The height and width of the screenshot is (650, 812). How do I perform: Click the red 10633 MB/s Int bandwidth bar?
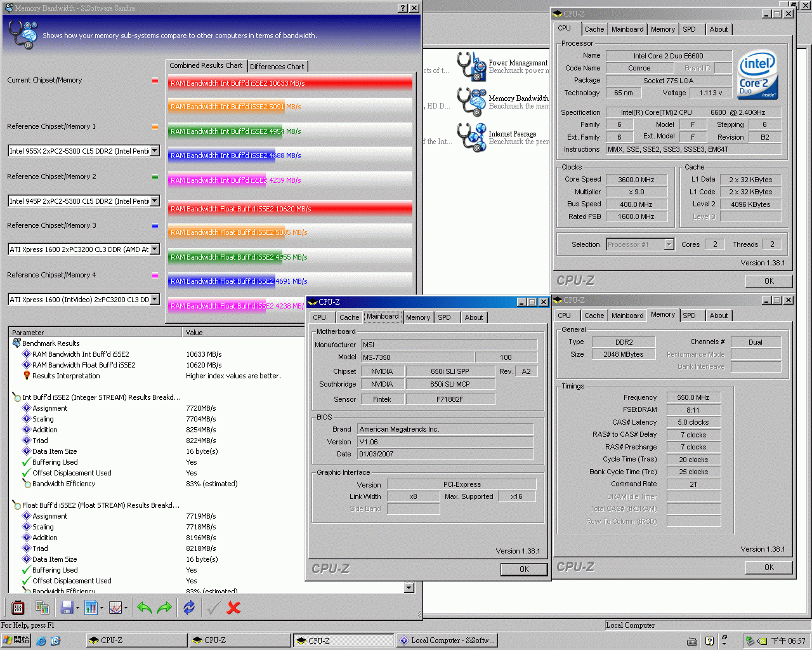tap(290, 83)
